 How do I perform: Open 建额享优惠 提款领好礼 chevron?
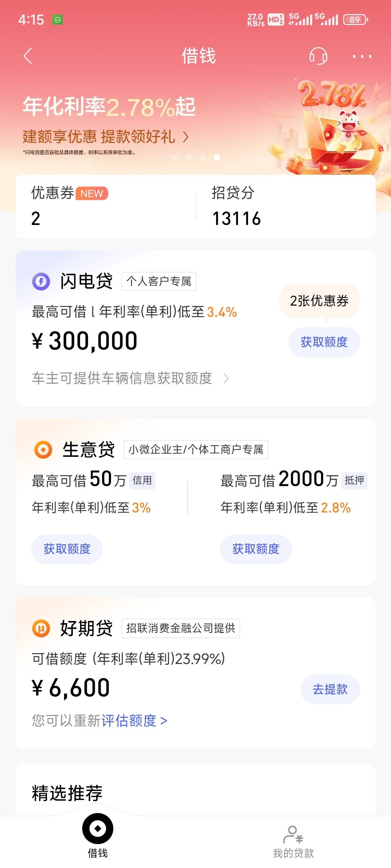186,137
